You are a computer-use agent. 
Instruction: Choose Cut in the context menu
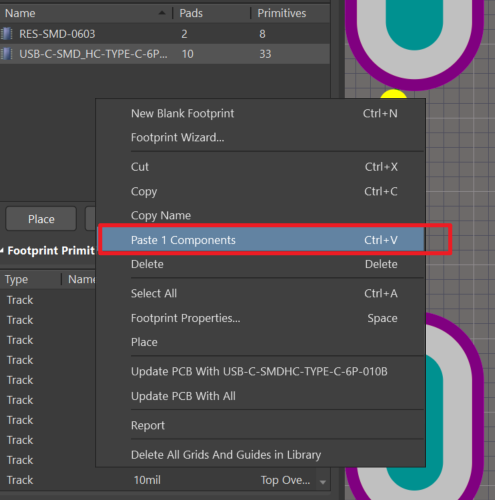(260, 167)
